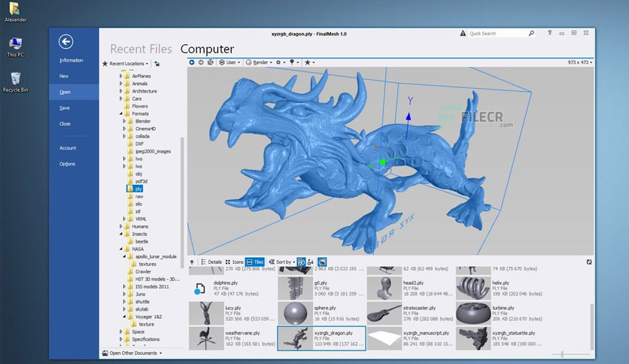Image resolution: width=629 pixels, height=364 pixels.
Task: Select xyzrgb_manuscript.ply file thumbnail
Action: click(x=384, y=338)
